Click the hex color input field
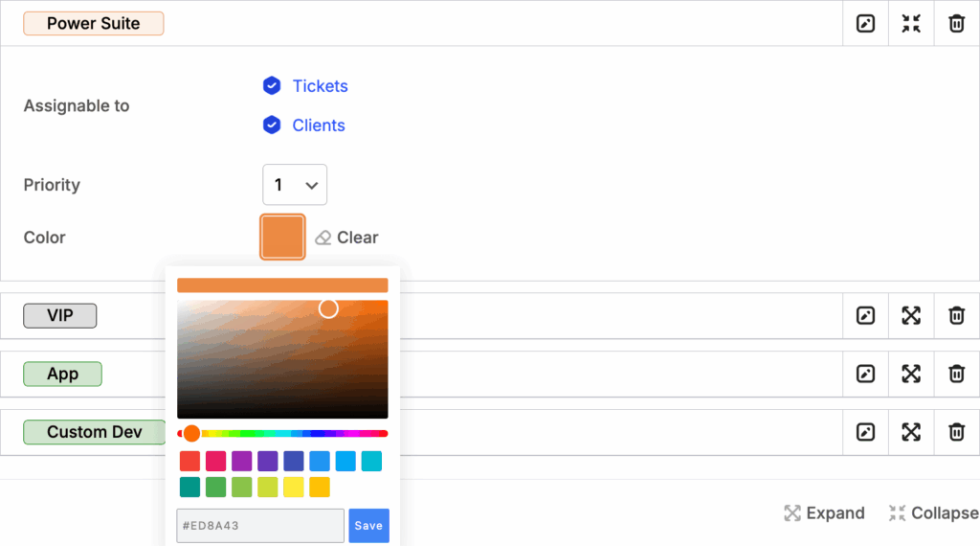Screen dimensions: 980x546 260,526
